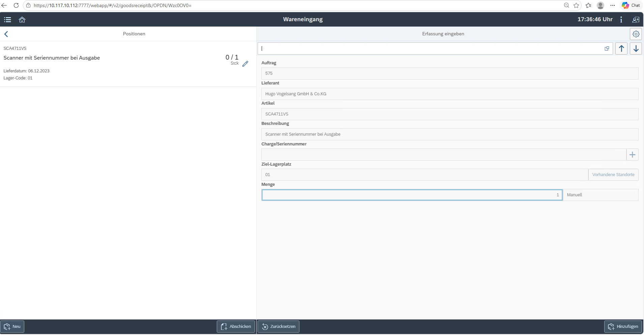Go back using Positionen back arrow
The image size is (644, 335).
pyautogui.click(x=6, y=34)
